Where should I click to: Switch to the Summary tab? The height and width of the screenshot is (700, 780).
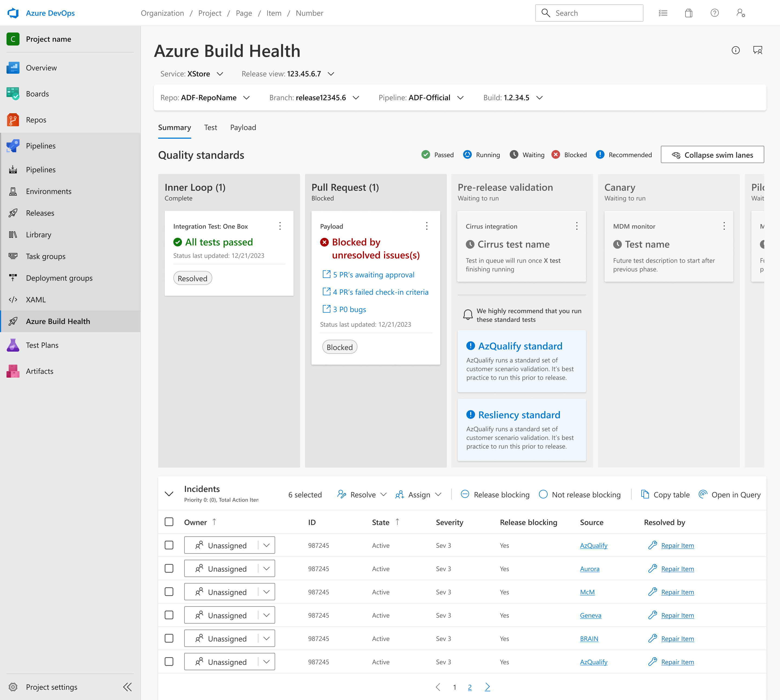coord(174,128)
